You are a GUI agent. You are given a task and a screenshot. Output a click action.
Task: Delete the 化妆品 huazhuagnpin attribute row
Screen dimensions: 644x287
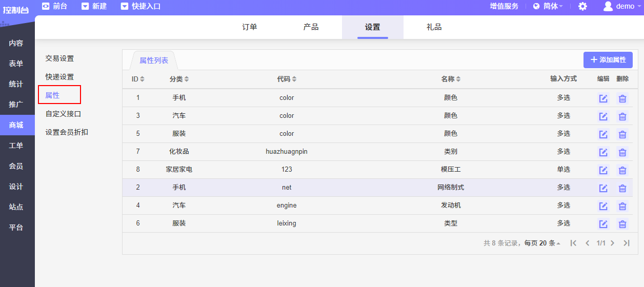(622, 152)
